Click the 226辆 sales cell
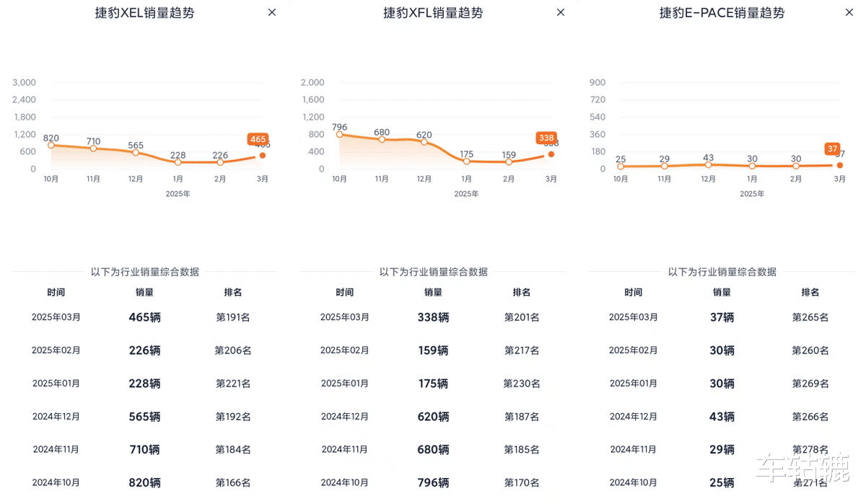The image size is (866, 504). click(x=144, y=350)
